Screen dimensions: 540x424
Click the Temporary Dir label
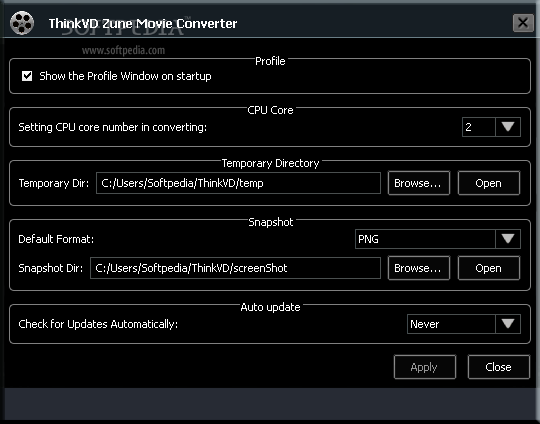pyautogui.click(x=54, y=183)
